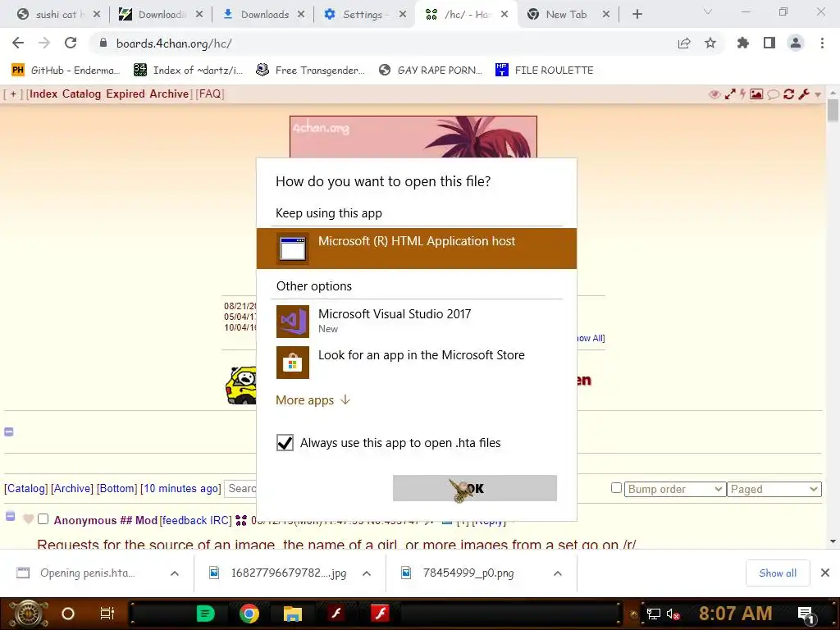This screenshot has width=840, height=630.
Task: Choose Microsoft (R) HTML Application host
Action: pyautogui.click(x=416, y=248)
